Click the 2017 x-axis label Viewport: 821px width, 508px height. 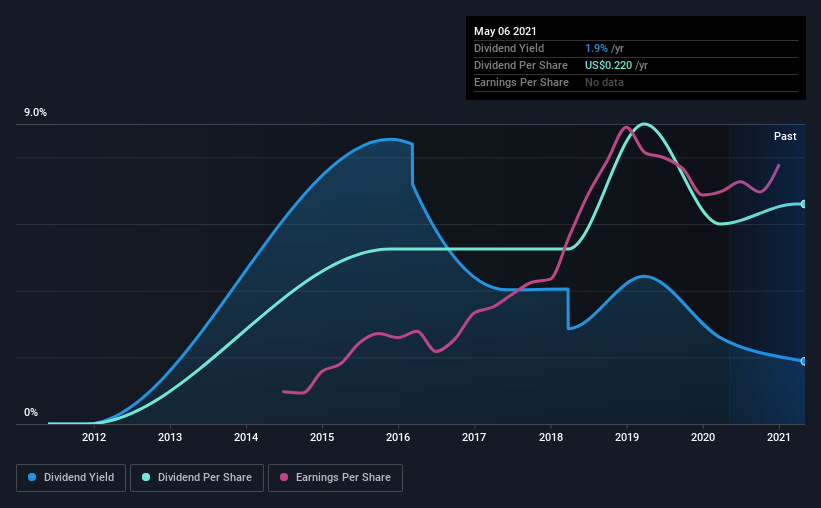click(474, 437)
